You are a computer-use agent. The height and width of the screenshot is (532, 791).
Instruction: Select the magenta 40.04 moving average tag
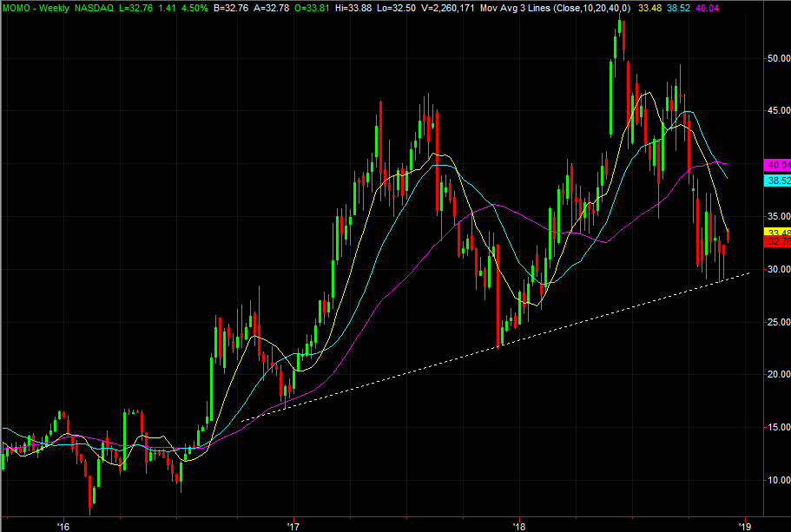[x=775, y=165]
